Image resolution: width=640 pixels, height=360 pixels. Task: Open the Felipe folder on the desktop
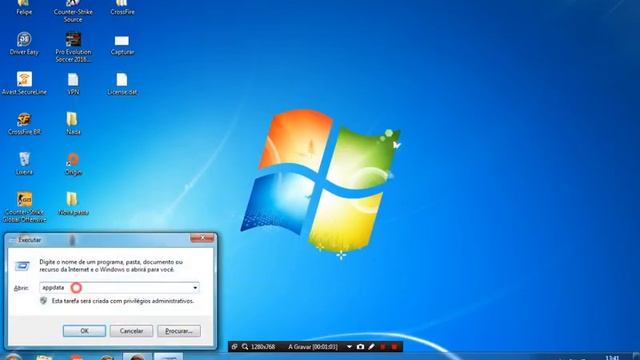pos(24,7)
